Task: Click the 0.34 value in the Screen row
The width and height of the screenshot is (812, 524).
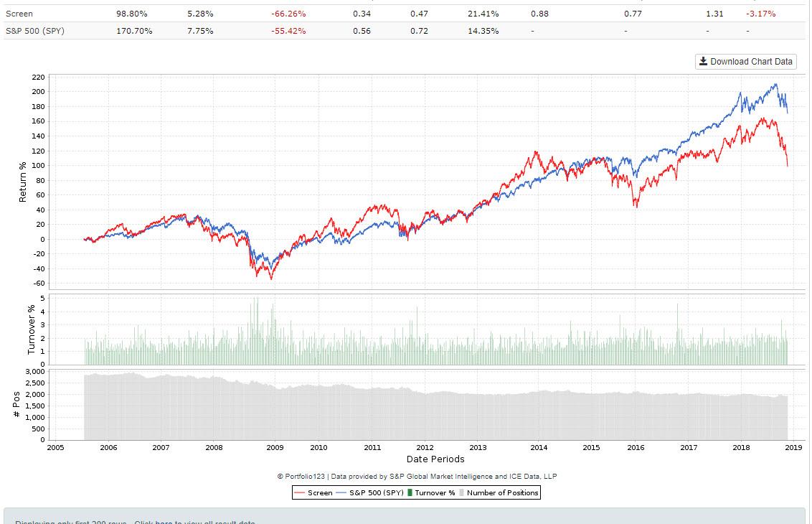Action: tap(362, 14)
